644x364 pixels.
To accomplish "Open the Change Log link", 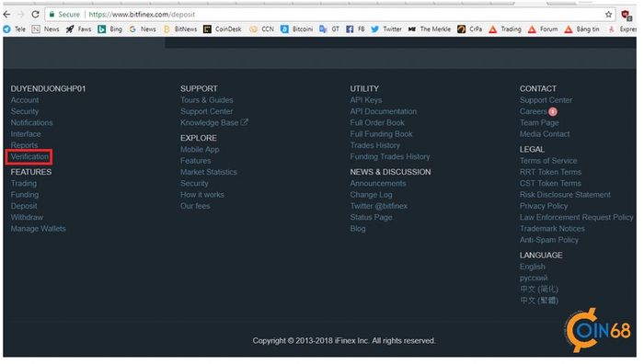I will click(372, 195).
